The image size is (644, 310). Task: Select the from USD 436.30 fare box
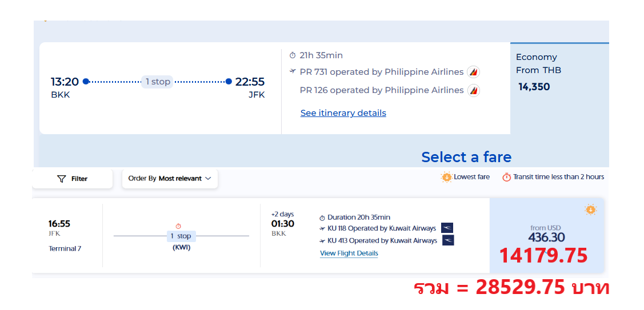point(547,236)
